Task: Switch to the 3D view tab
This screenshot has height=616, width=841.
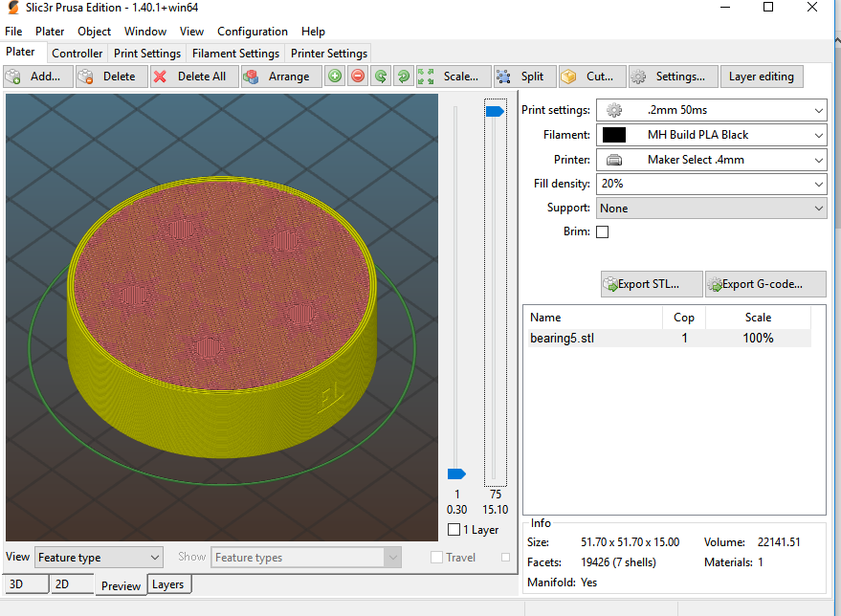Action: coord(25,583)
